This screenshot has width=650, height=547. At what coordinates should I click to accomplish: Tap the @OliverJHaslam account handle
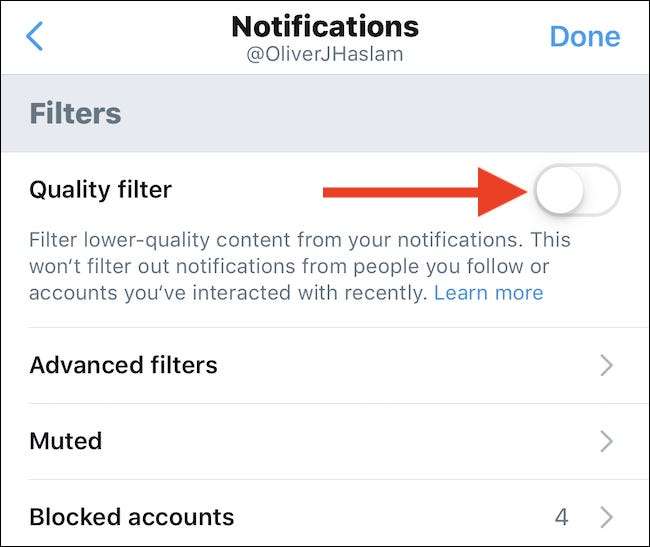325,55
